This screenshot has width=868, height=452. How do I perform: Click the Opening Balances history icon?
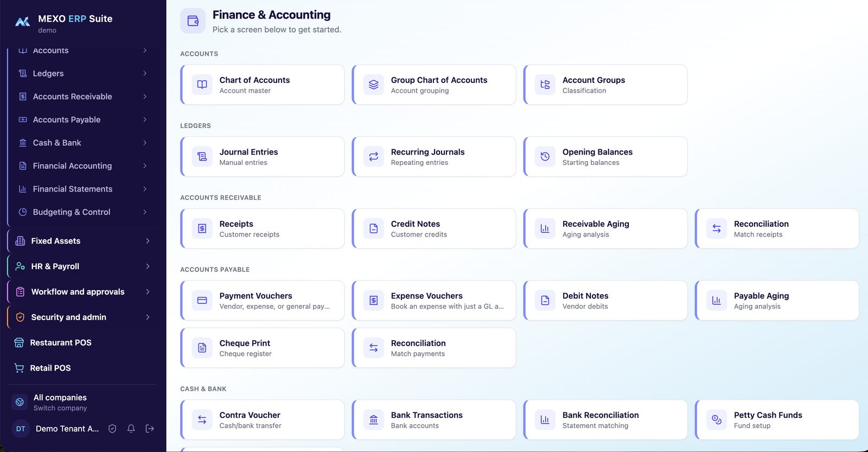(545, 157)
